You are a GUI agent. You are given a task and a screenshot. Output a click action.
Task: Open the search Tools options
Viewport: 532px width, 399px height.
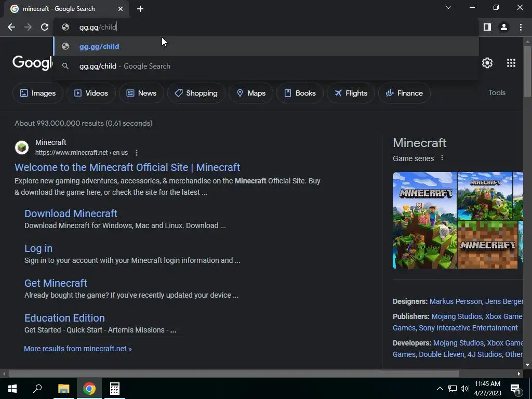pos(497,92)
